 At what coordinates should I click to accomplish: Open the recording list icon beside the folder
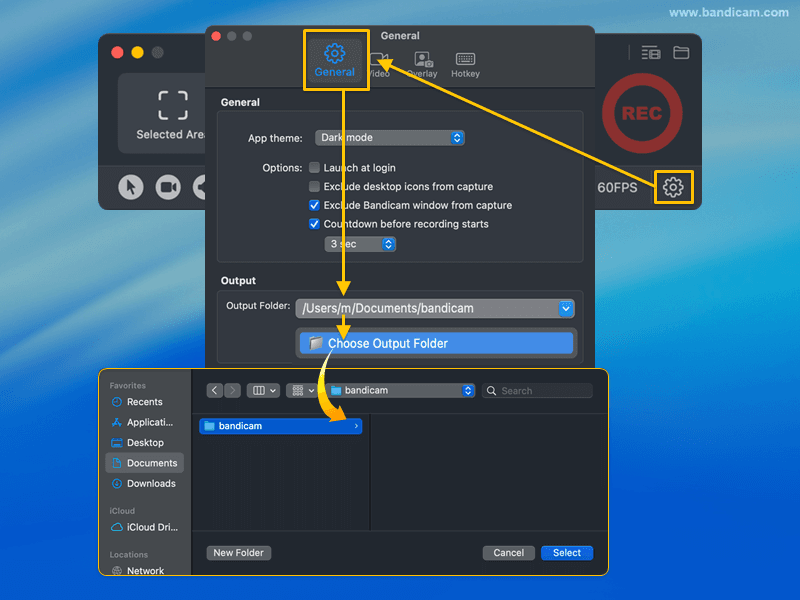[649, 52]
